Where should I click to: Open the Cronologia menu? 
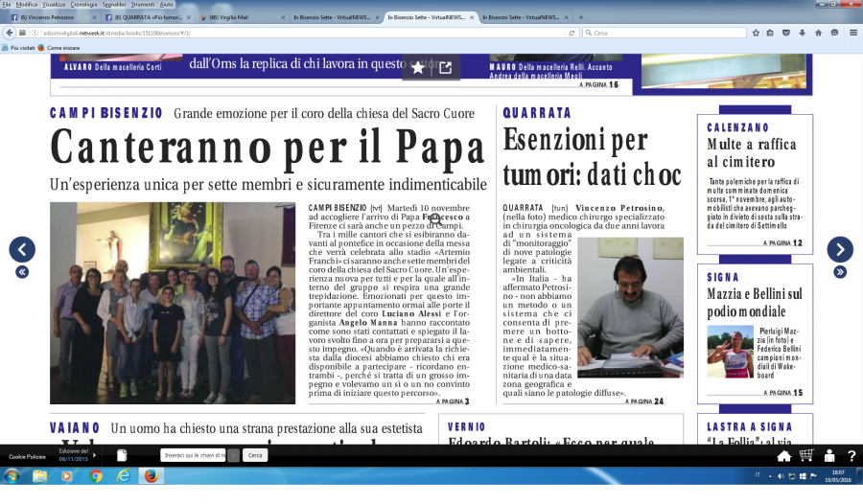[x=83, y=5]
